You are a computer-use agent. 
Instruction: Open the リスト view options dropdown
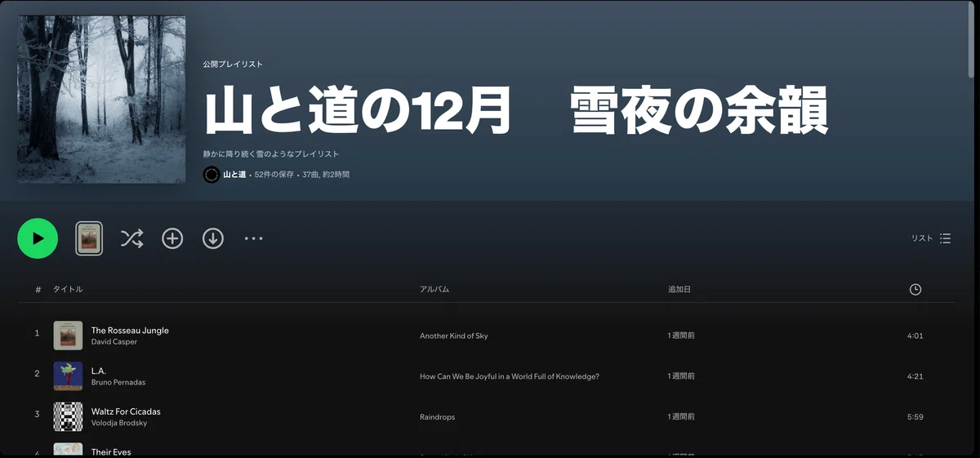point(931,238)
